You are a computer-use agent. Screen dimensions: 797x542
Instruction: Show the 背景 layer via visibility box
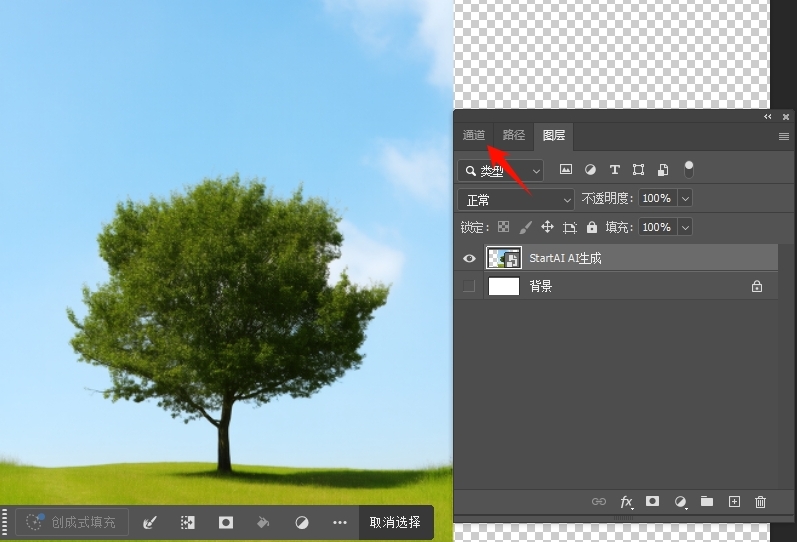[x=469, y=287]
